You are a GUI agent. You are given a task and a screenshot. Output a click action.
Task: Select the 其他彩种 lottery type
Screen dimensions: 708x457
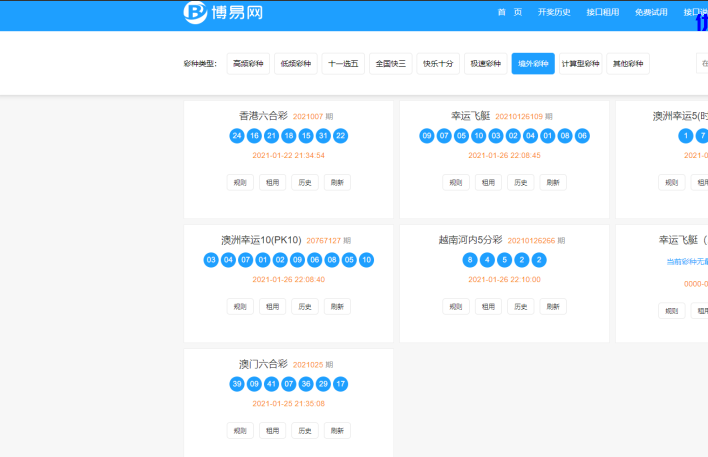click(x=628, y=64)
